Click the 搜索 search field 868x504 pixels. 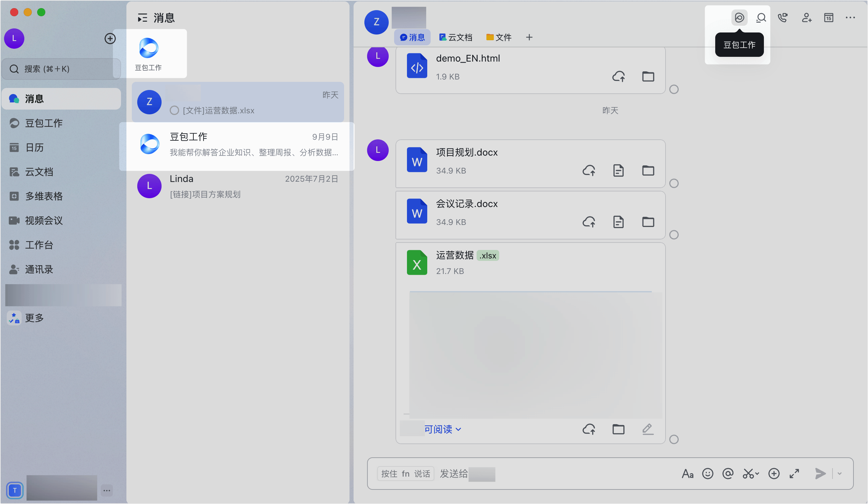coord(61,69)
